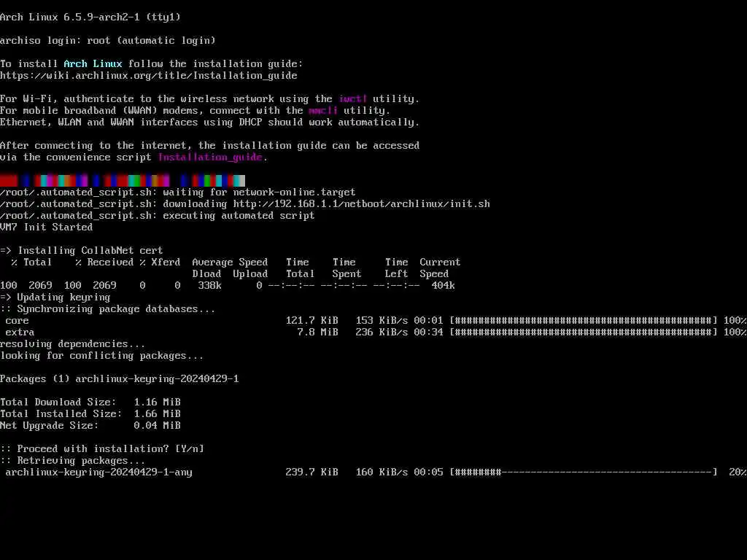Click the core repo progress bar
Screen dimensions: 747x560
point(584,321)
